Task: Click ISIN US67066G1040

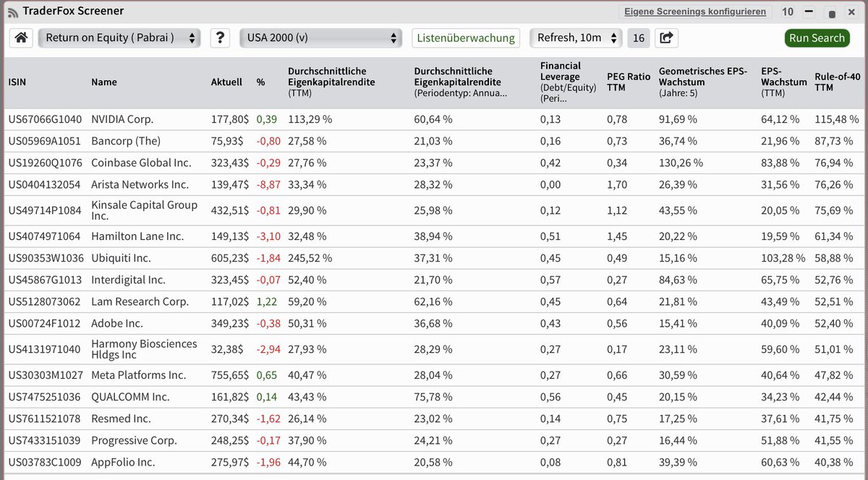Action: coord(45,119)
